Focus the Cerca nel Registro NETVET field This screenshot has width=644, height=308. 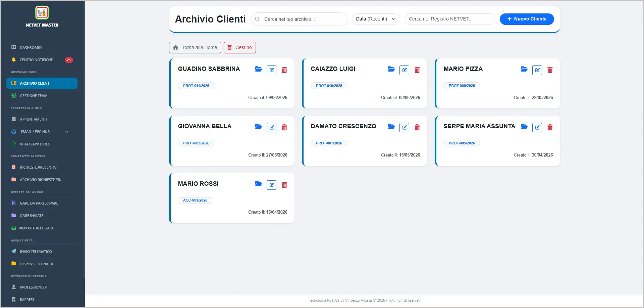[450, 19]
